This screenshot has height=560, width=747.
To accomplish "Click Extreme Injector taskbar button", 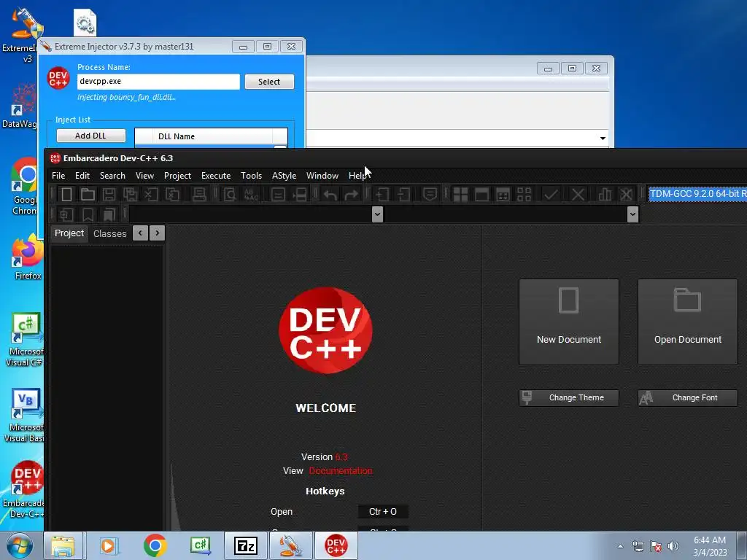I will [x=291, y=545].
